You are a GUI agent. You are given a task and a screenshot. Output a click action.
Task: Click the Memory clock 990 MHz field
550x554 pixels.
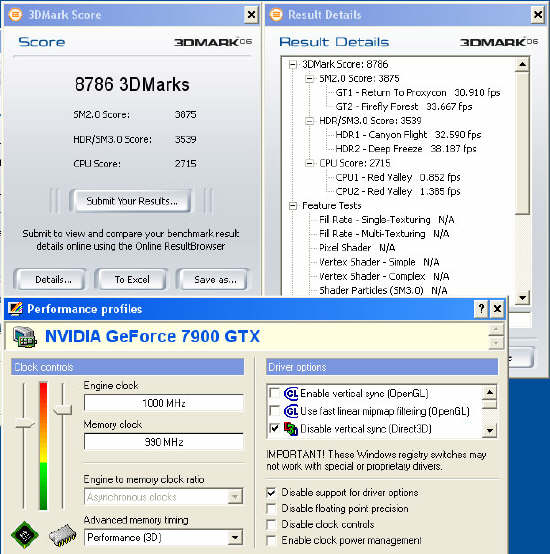click(164, 442)
